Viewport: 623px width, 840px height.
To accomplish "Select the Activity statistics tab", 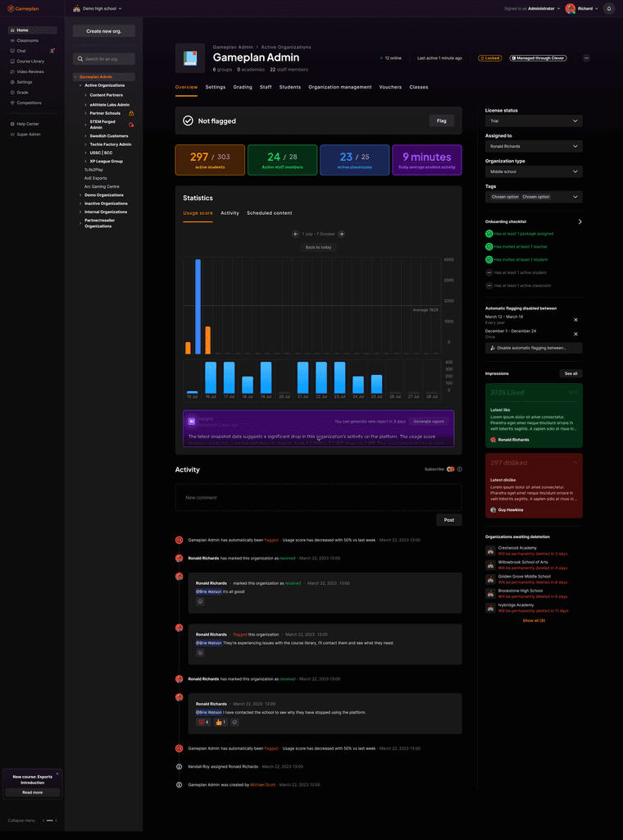I will click(230, 213).
